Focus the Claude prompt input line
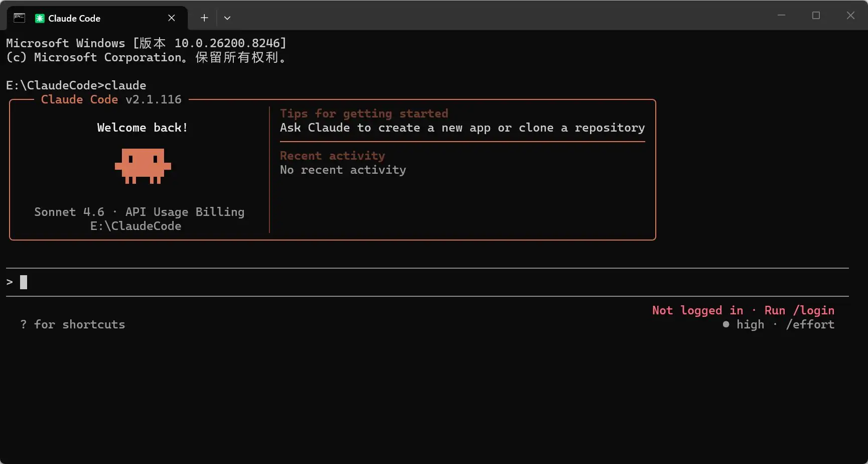The image size is (868, 464). (x=427, y=282)
